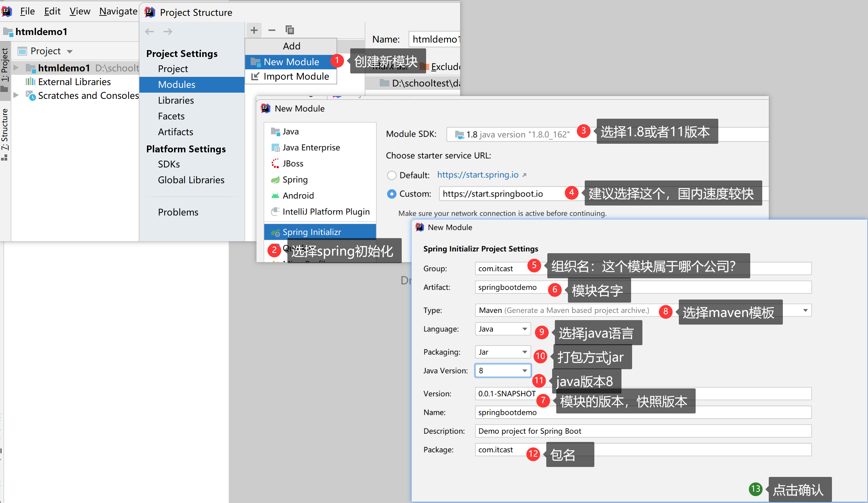Select Global Libraries under Platform Settings
868x503 pixels.
(x=192, y=180)
